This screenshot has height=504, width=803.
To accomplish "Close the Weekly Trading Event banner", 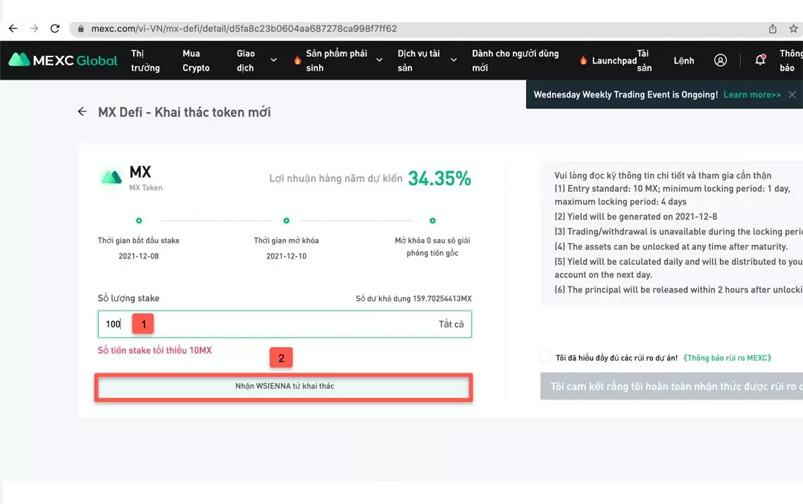I will pyautogui.click(x=792, y=95).
